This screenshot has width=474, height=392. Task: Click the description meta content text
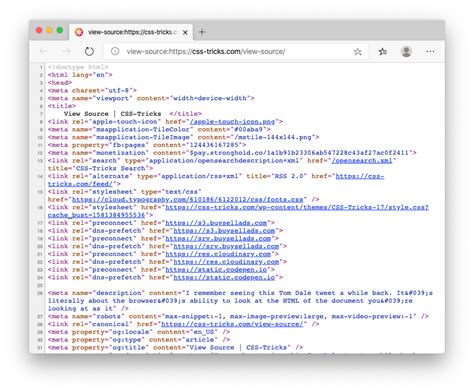pyautogui.click(x=240, y=301)
